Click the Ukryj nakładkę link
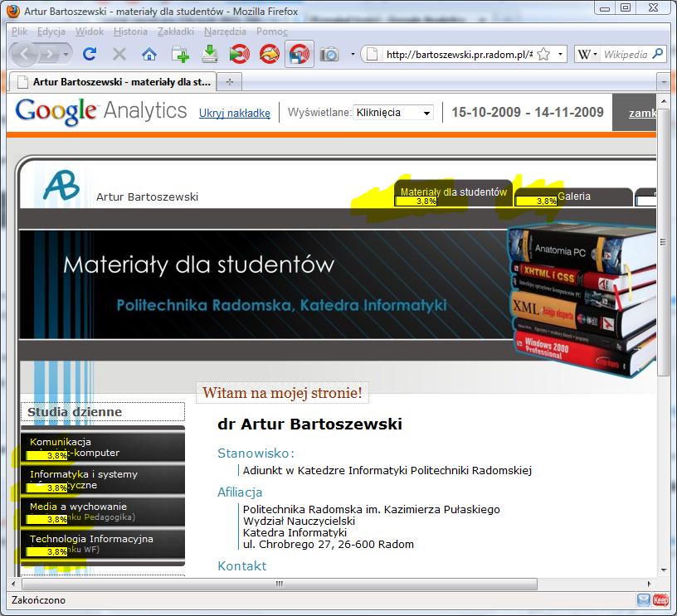This screenshot has width=677, height=616. coord(235,113)
